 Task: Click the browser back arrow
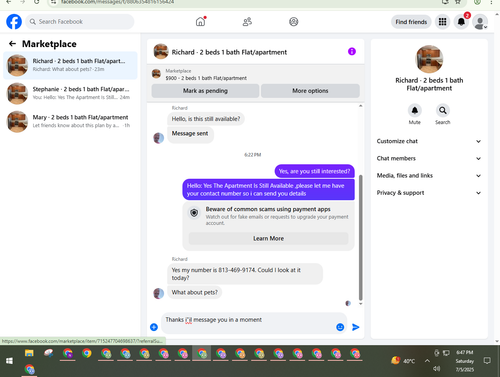point(9,2)
